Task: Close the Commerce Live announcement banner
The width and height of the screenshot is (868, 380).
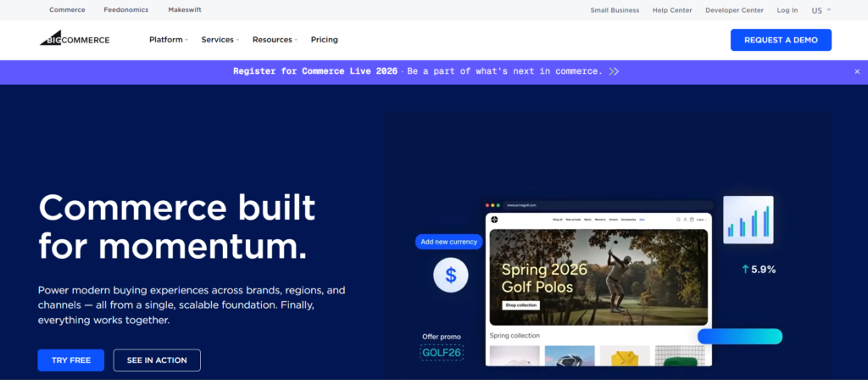Action: point(857,71)
